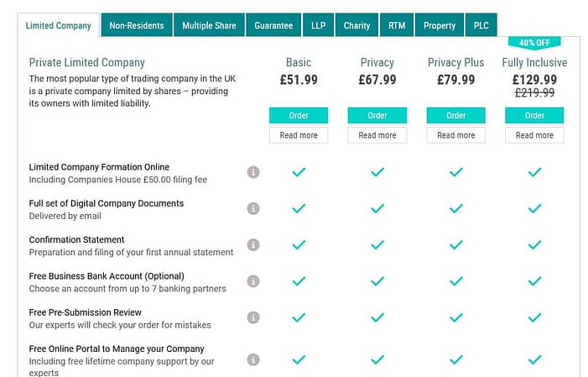Read more about the Privacy package

(x=377, y=135)
